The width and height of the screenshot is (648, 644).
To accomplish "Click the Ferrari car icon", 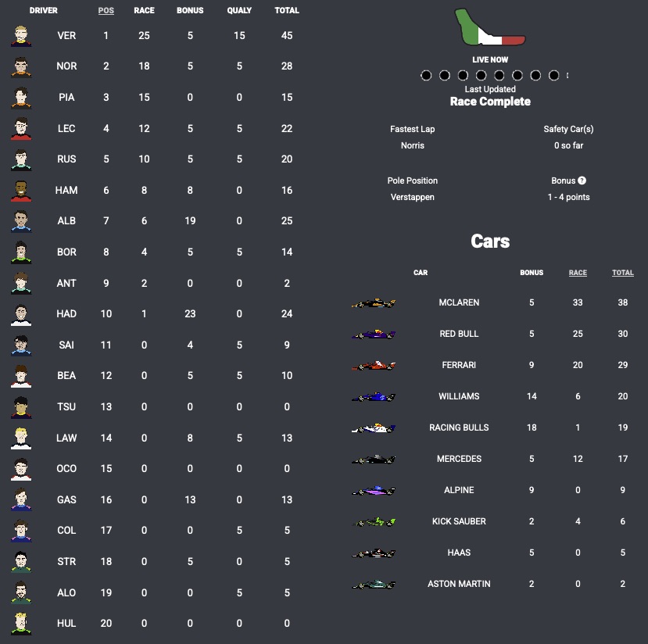I will 374,366.
